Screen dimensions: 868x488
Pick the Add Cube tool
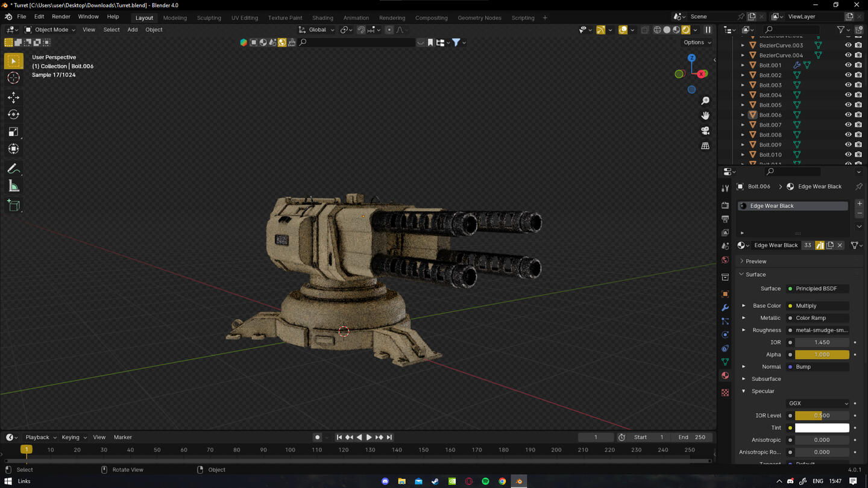13,206
